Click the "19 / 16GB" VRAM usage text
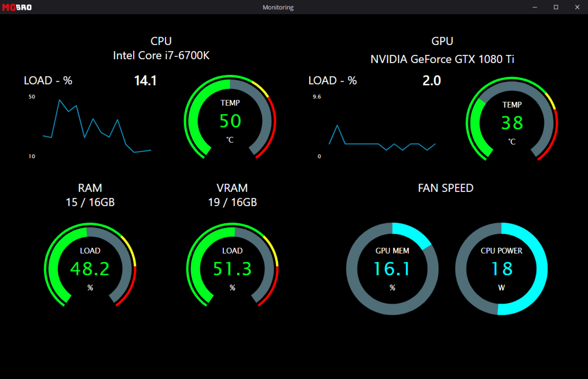The image size is (588, 379). click(x=232, y=202)
